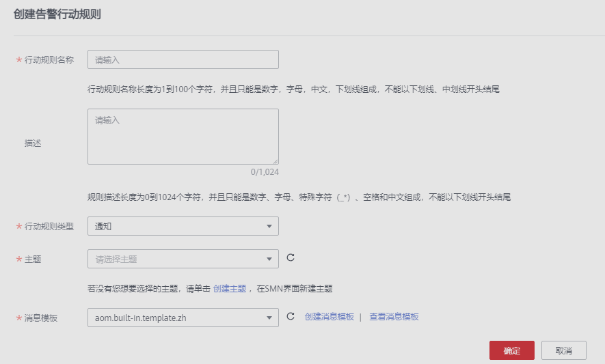Click the 消息模板 field label
This screenshot has height=364, width=605.
tap(41, 318)
